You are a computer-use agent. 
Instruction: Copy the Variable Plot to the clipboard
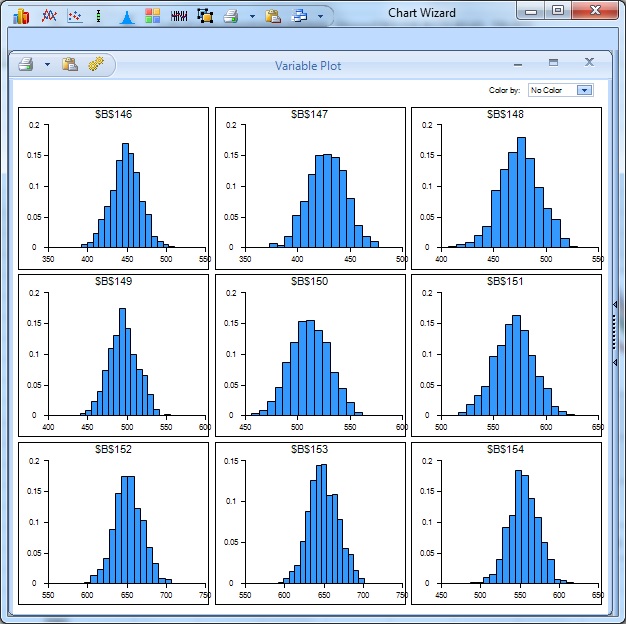(x=70, y=65)
